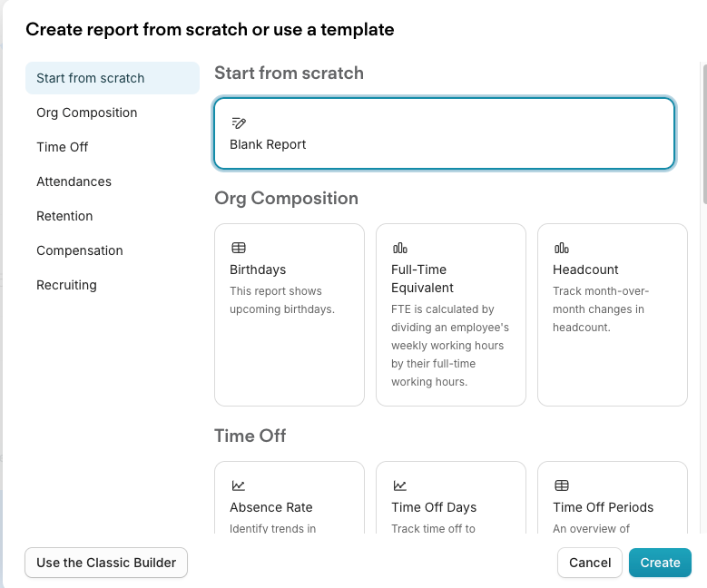Click the Full-Time Equivalent bar chart icon

pos(400,248)
